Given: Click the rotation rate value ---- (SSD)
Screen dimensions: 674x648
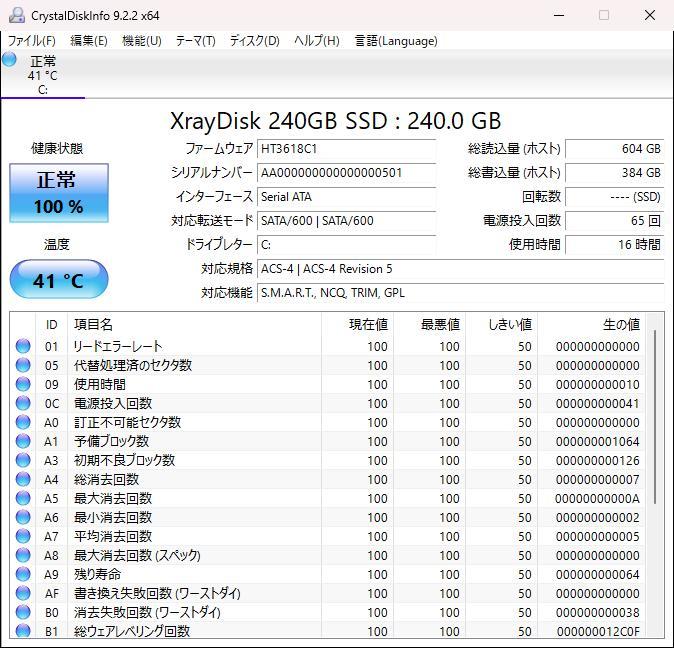Looking at the screenshot, I should 615,197.
